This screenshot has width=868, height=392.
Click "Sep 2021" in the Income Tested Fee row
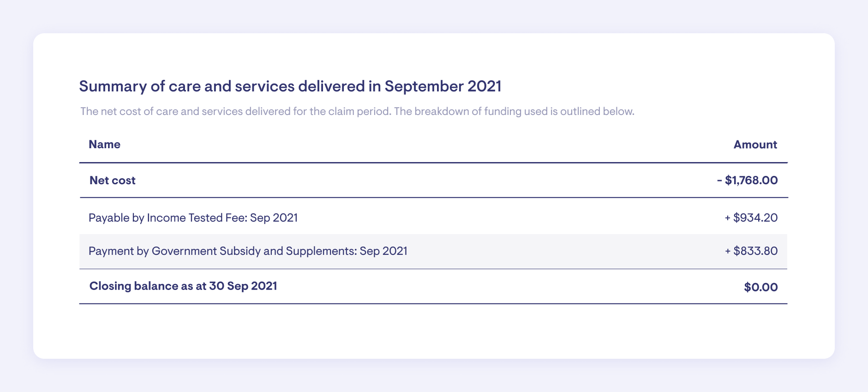274,217
